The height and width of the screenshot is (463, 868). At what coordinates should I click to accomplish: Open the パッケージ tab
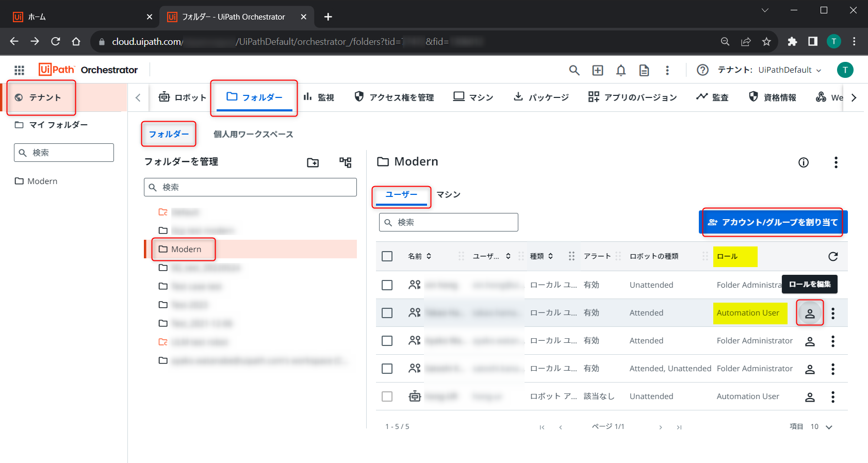point(541,97)
